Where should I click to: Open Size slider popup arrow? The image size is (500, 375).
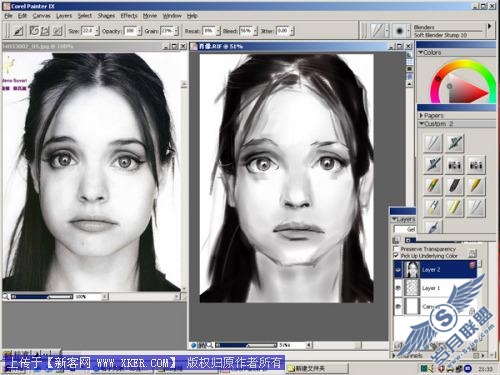[97, 31]
